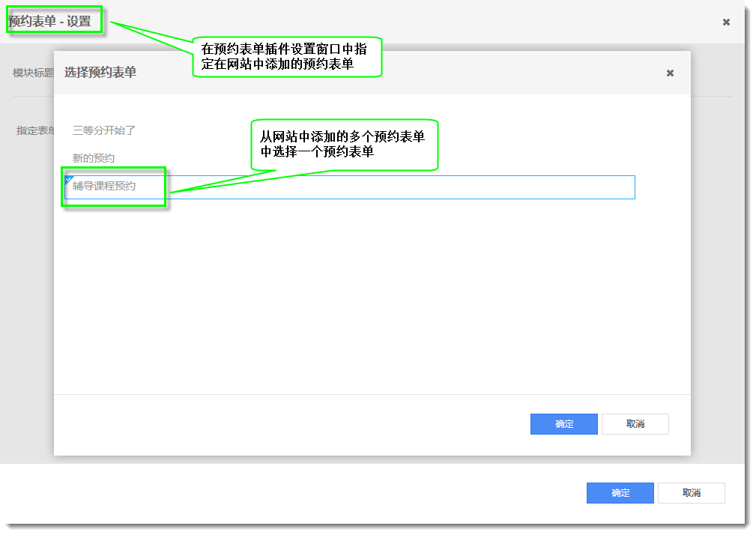Click the blue checkmark on the selected row
This screenshot has height=535, width=756.
(x=69, y=180)
